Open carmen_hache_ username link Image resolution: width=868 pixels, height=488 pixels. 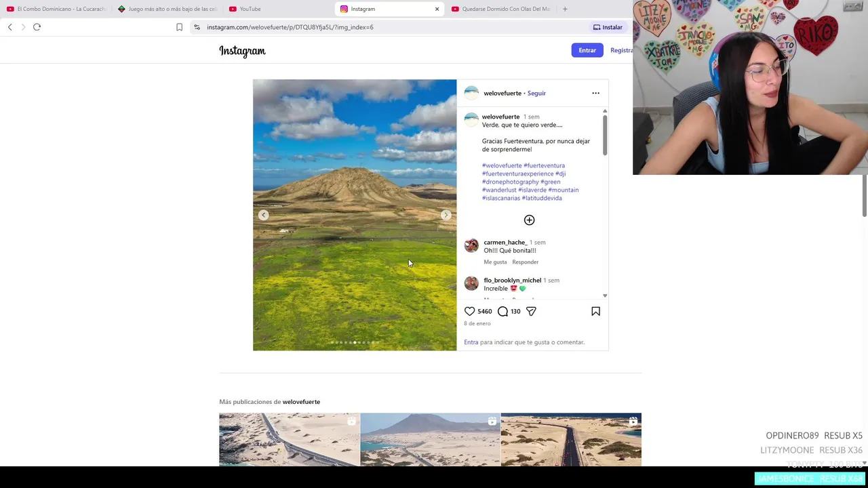pos(505,242)
